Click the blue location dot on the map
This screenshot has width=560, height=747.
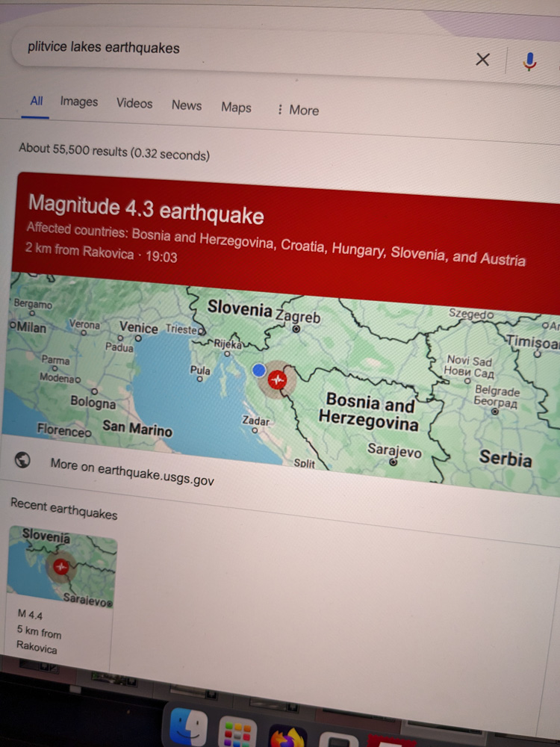259,371
